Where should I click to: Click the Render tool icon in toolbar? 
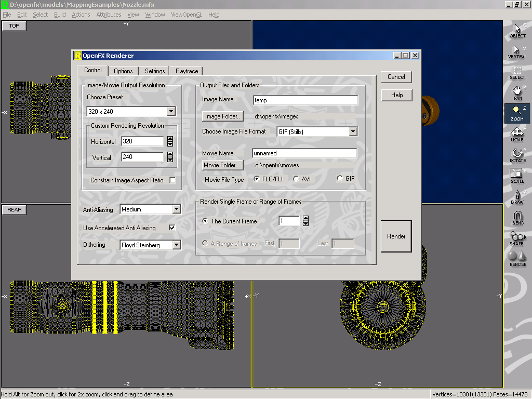click(x=517, y=259)
